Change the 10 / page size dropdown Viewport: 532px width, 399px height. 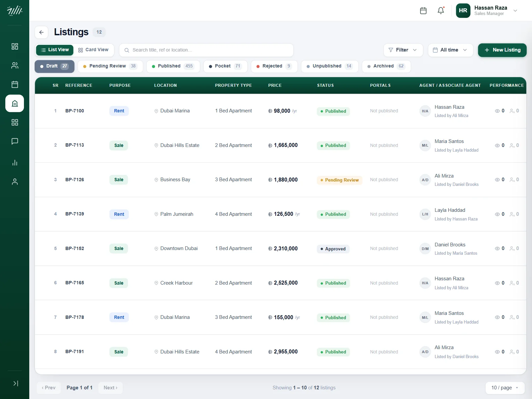click(505, 388)
